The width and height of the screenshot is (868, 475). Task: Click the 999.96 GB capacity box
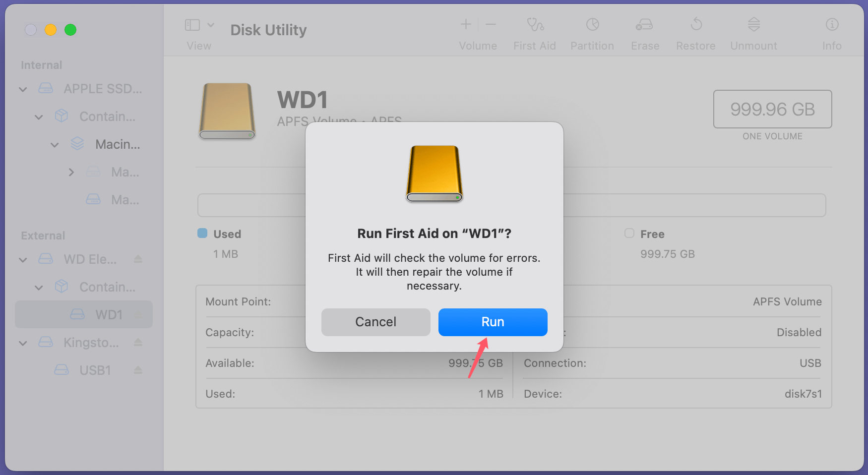point(772,109)
